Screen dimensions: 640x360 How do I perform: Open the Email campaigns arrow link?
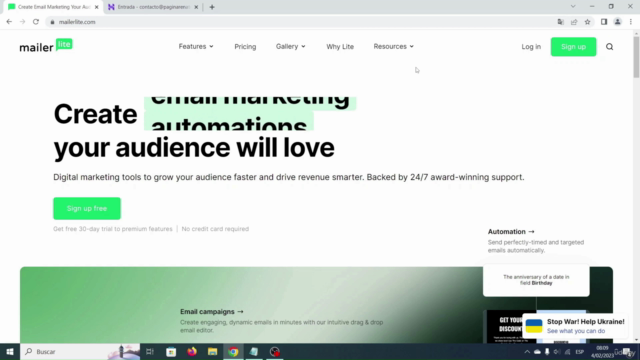212,311
